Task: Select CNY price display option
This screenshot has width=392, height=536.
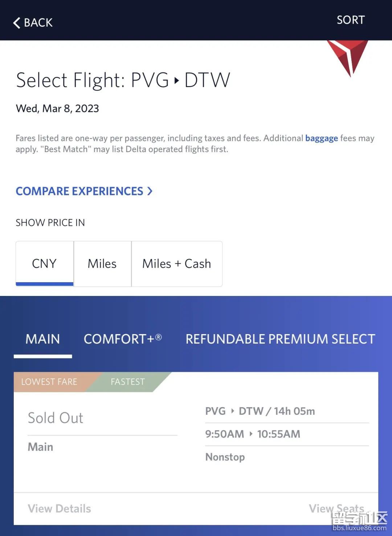Action: click(44, 264)
